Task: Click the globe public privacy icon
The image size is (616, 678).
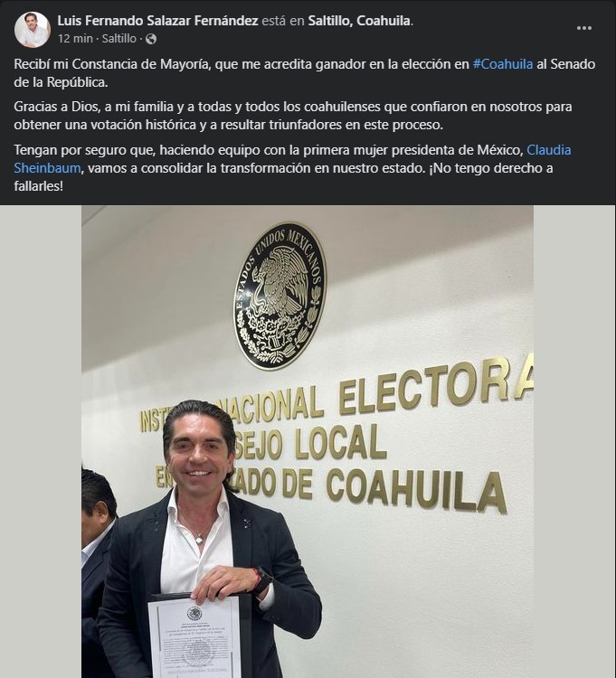Action: [x=151, y=40]
